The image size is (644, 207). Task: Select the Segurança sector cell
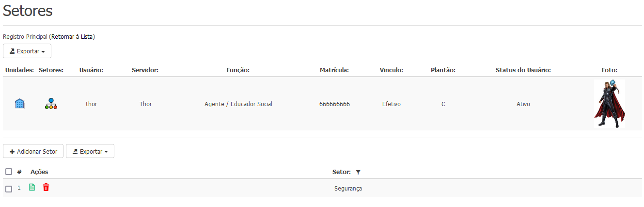[x=348, y=189]
